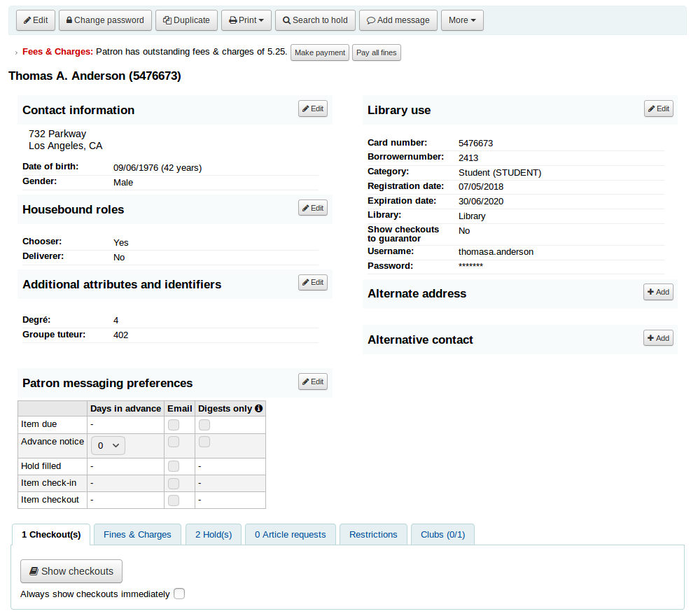The image size is (691, 616).
Task: Click Search to hold button
Action: pos(315,20)
